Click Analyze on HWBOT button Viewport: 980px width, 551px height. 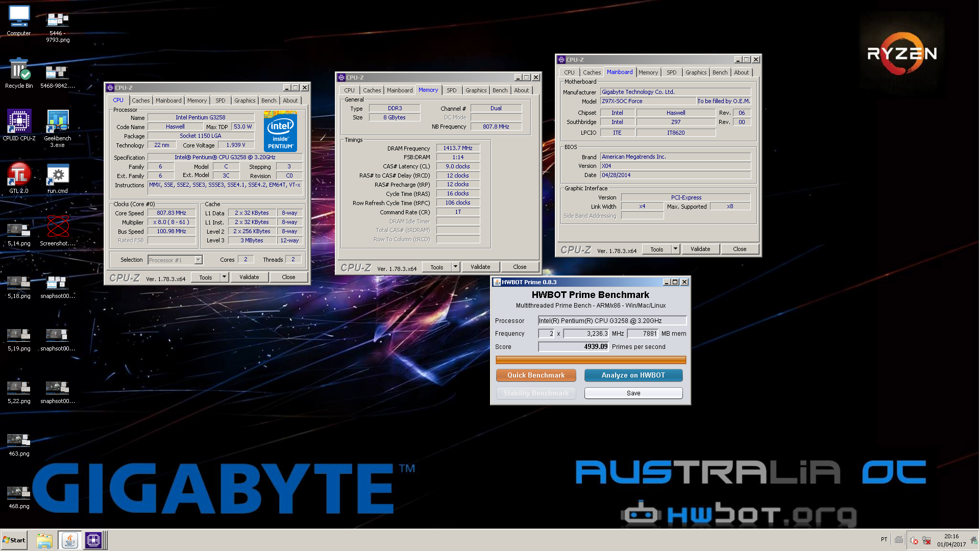click(633, 375)
